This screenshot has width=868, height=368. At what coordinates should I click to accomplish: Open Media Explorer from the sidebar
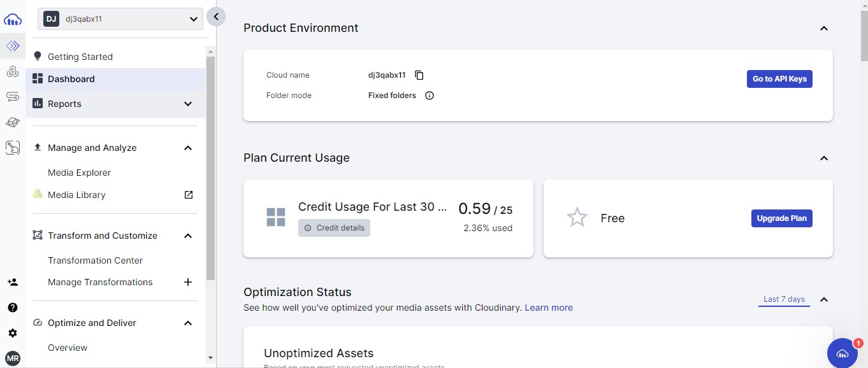click(80, 173)
